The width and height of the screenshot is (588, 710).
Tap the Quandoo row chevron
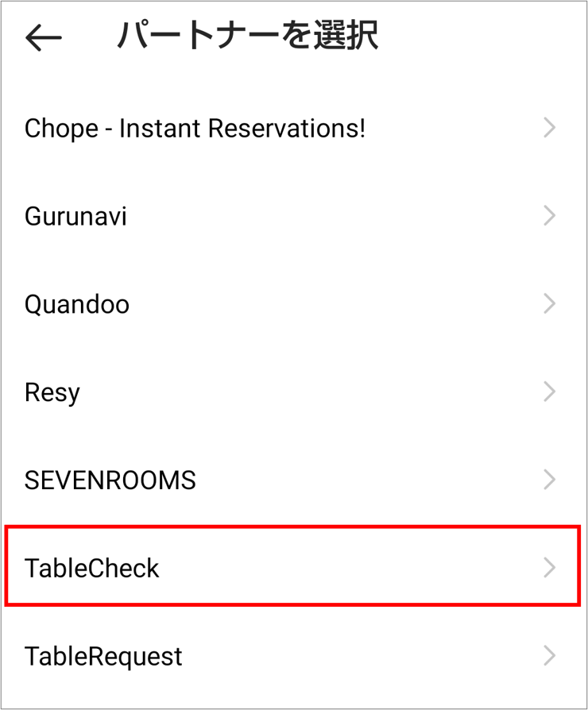(549, 304)
